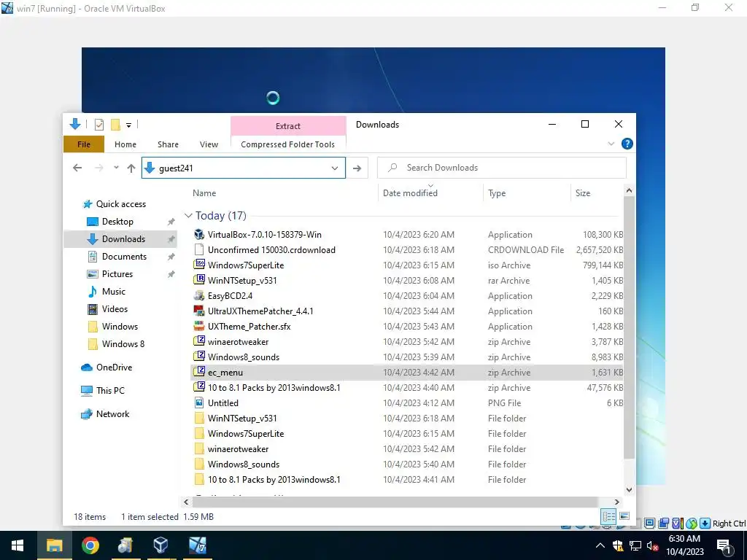The width and height of the screenshot is (747, 560).
Task: Select This PC in the navigation pane
Action: coord(110,391)
